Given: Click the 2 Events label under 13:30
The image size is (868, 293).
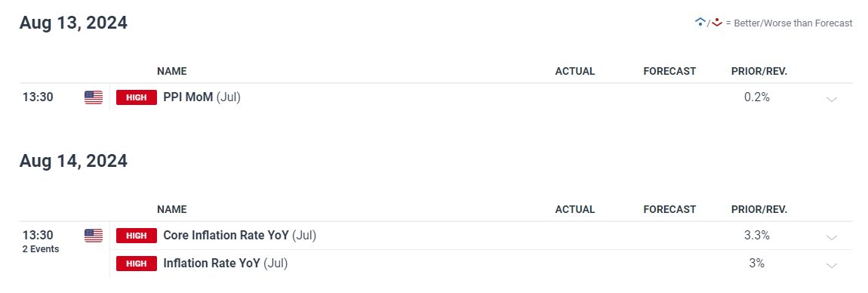Looking at the screenshot, I should click(x=41, y=249).
